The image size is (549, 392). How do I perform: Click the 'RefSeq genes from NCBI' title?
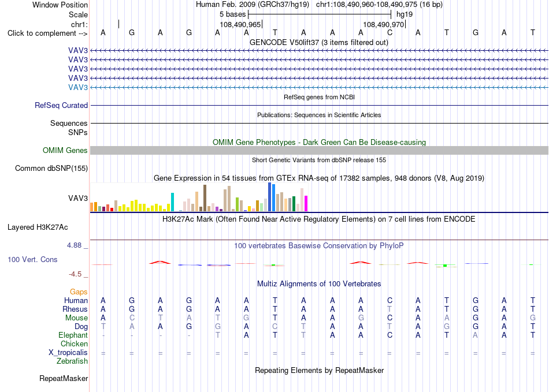click(319, 97)
